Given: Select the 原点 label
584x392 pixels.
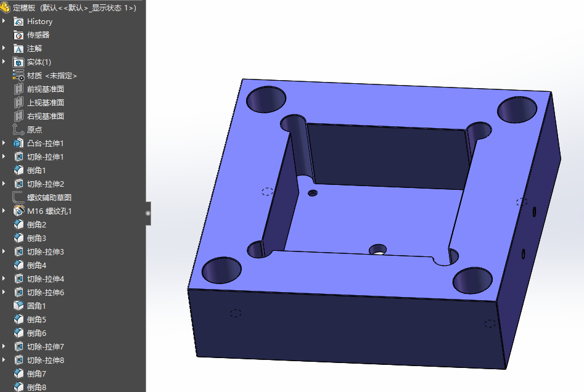Looking at the screenshot, I should coord(35,130).
